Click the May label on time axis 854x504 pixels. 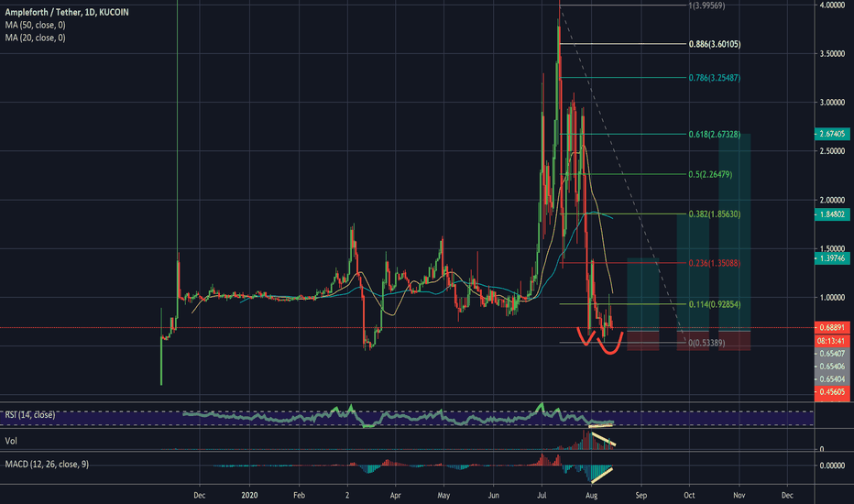click(x=443, y=495)
